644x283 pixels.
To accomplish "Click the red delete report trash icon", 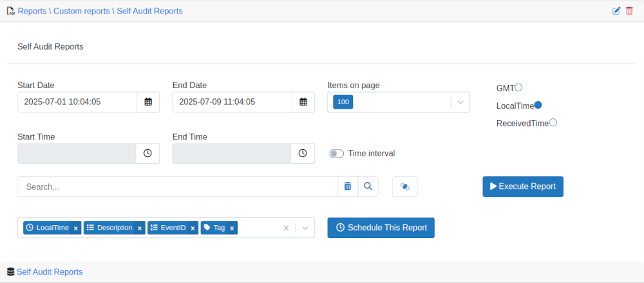I will 629,11.
